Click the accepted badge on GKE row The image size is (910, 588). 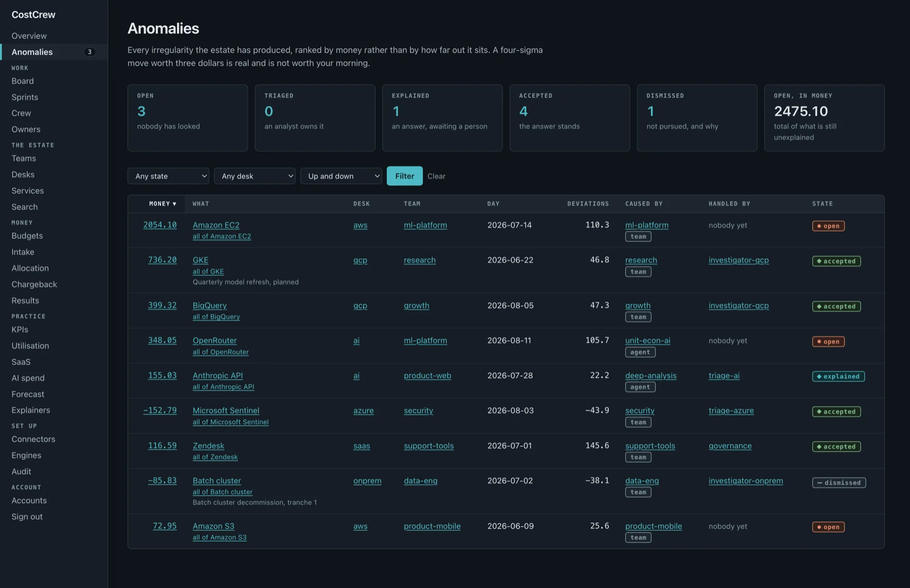836,261
